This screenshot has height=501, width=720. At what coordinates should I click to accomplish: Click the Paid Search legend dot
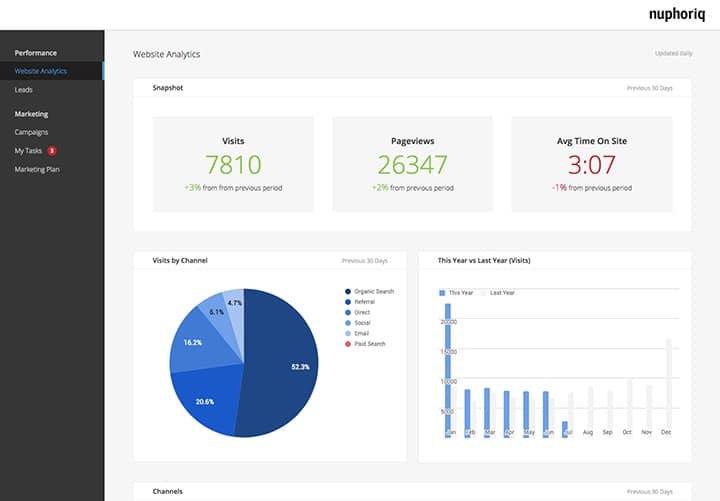point(348,344)
